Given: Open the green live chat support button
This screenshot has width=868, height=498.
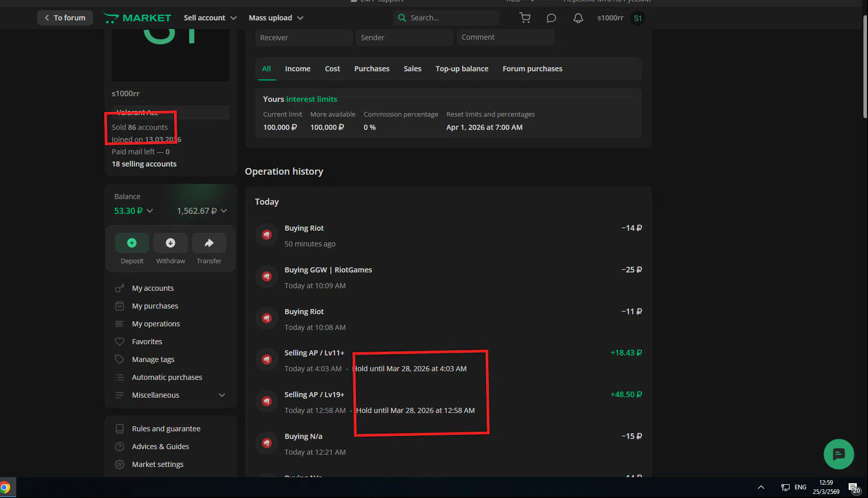Looking at the screenshot, I should click(x=838, y=454).
